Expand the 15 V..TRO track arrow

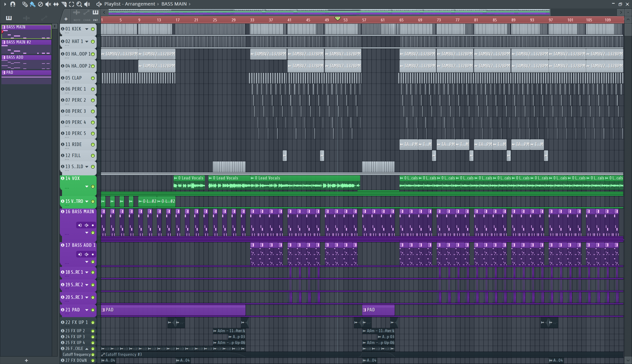(x=87, y=202)
